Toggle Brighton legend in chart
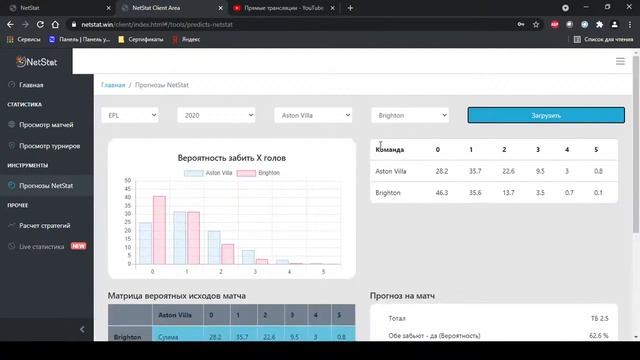Image resolution: width=640 pixels, height=360 pixels. click(258, 173)
